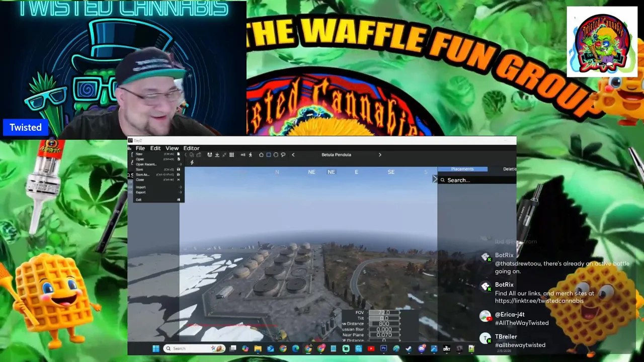Open the Editor menu

[x=191, y=148]
